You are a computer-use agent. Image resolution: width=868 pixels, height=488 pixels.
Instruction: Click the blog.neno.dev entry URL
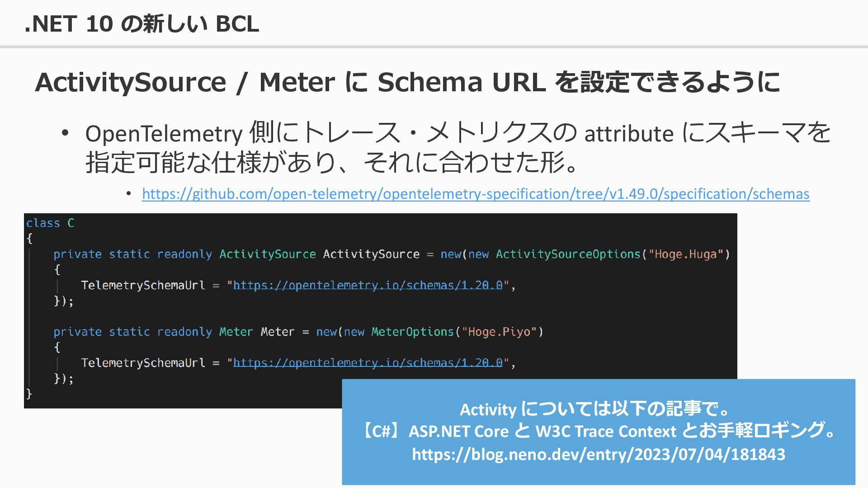(x=599, y=454)
